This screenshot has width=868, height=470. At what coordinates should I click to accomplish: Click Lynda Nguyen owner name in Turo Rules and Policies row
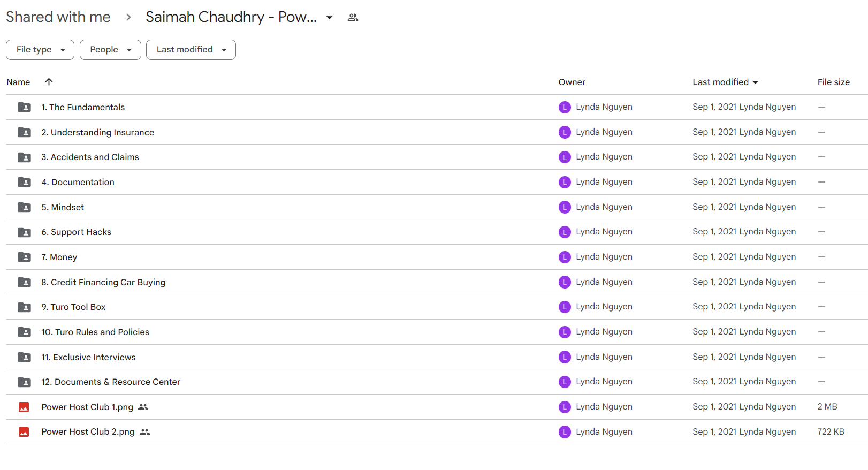click(x=604, y=332)
